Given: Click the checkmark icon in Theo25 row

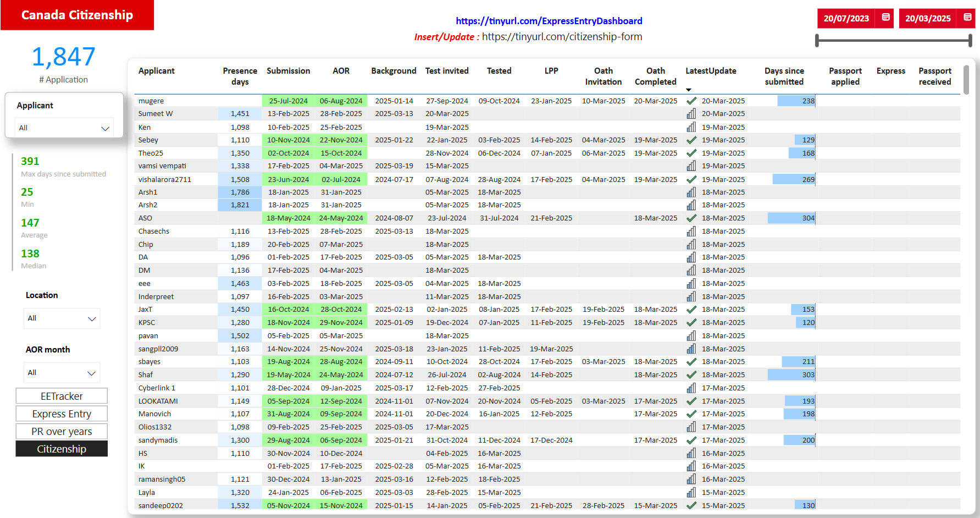Looking at the screenshot, I should (691, 153).
